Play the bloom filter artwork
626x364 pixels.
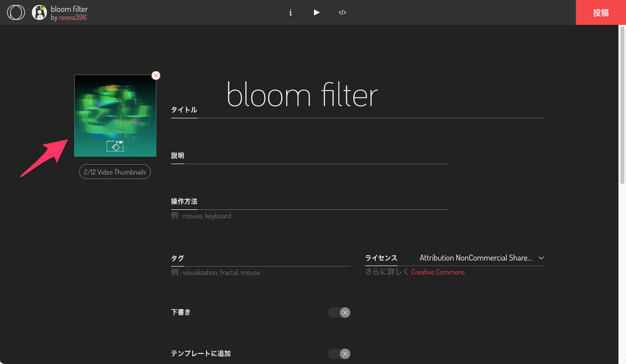[x=317, y=12]
